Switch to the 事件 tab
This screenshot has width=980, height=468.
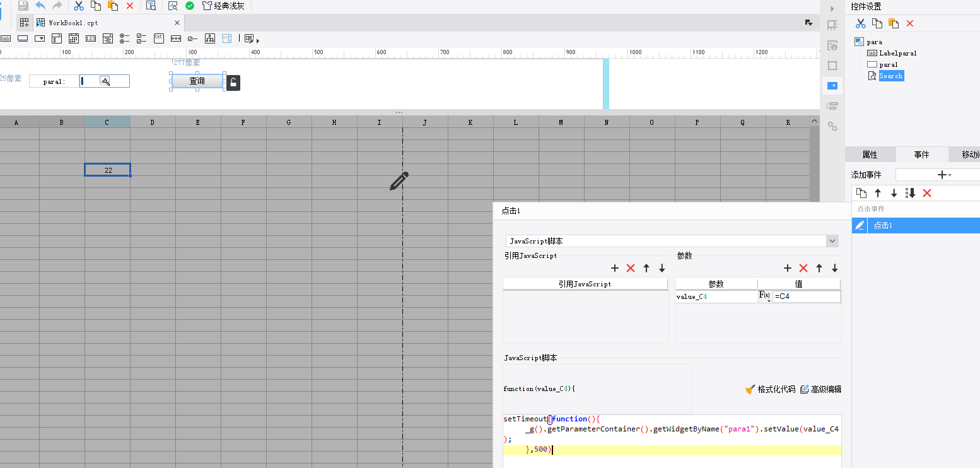(x=921, y=155)
